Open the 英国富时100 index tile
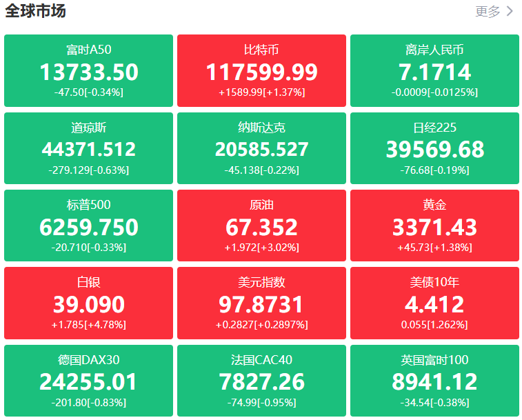This screenshot has height=420, width=522. (434, 380)
